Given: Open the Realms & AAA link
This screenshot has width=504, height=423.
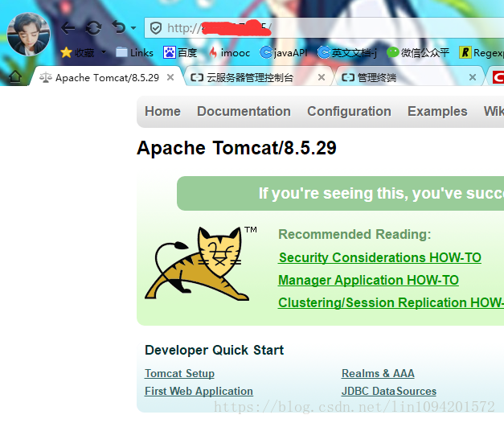Looking at the screenshot, I should [x=378, y=373].
